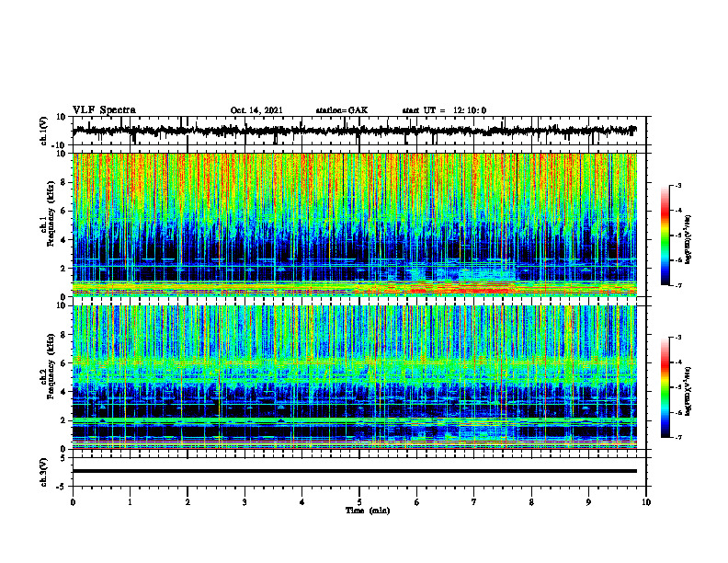Click the ch.3(V) flat black trace
Image resolution: width=728 pixels, height=563 pixels.
pos(355,471)
